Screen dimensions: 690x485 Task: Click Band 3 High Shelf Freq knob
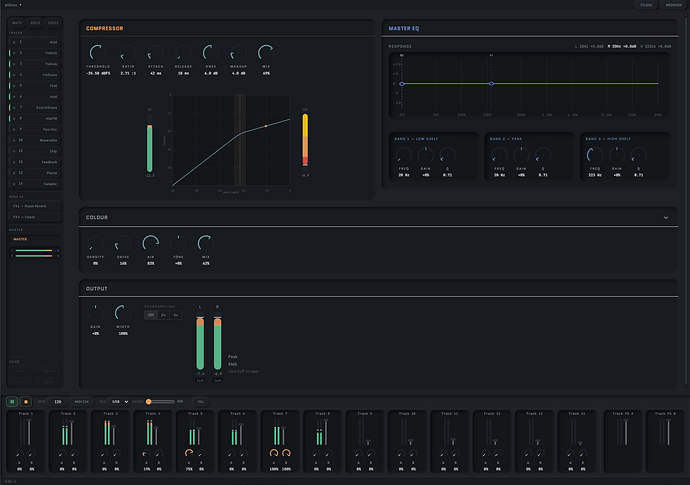click(595, 155)
